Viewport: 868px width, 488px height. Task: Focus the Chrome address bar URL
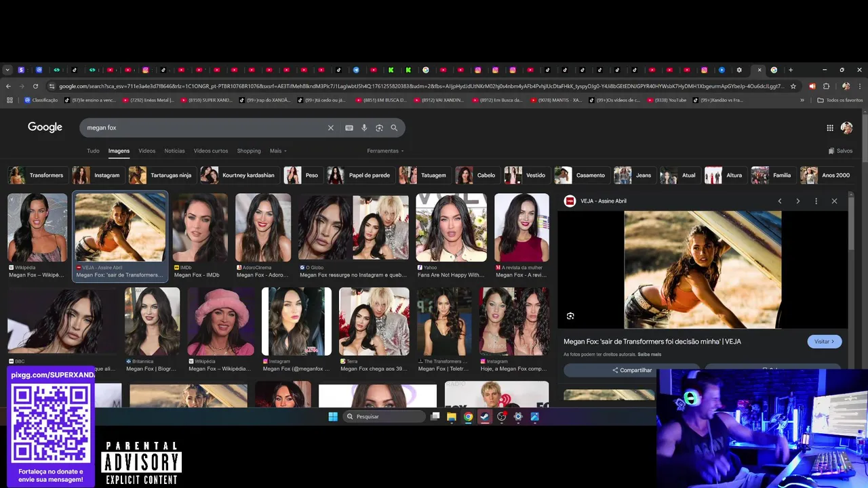(420, 86)
